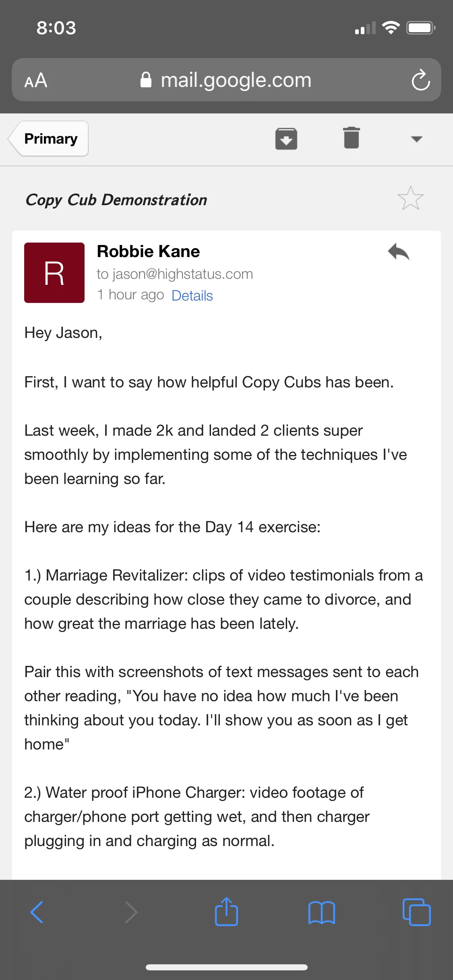Image resolution: width=453 pixels, height=980 pixels.
Task: Delete the email using the trash icon
Action: pos(352,138)
